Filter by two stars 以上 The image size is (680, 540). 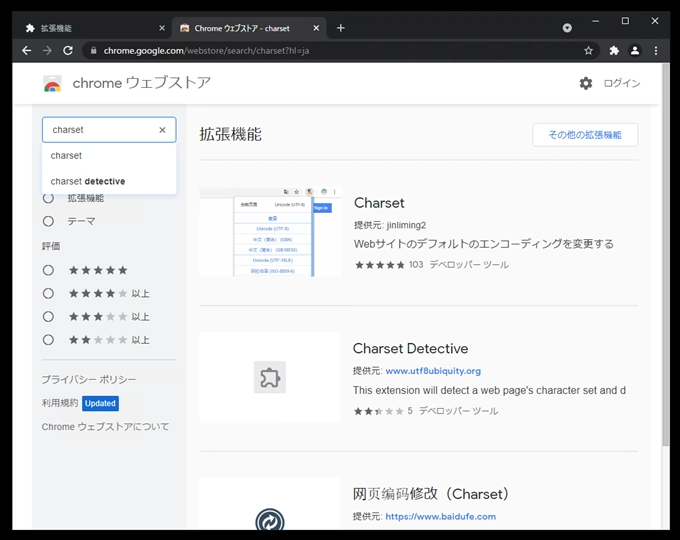point(48,340)
